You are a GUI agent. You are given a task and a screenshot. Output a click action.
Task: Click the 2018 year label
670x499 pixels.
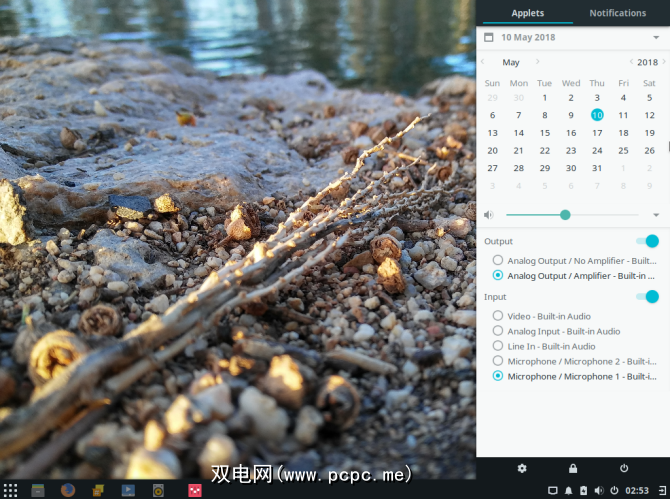pyautogui.click(x=647, y=62)
